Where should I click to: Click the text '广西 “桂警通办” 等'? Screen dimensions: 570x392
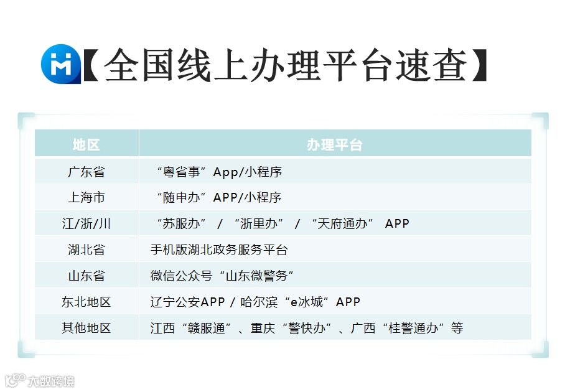(x=407, y=328)
